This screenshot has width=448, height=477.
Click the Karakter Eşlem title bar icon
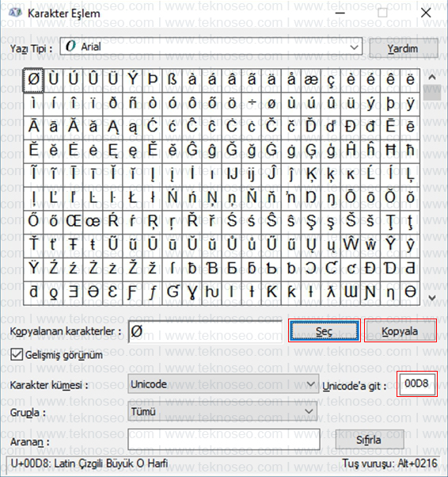tap(15, 13)
